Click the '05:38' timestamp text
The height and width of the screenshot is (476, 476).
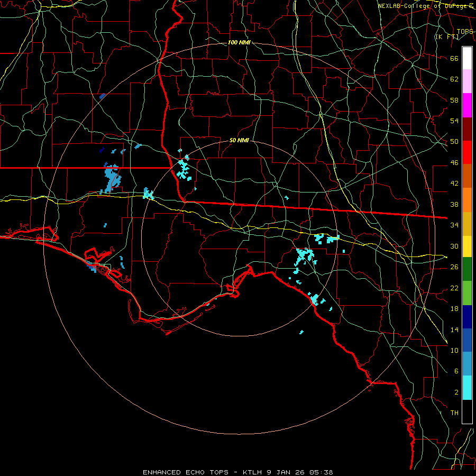(321, 472)
